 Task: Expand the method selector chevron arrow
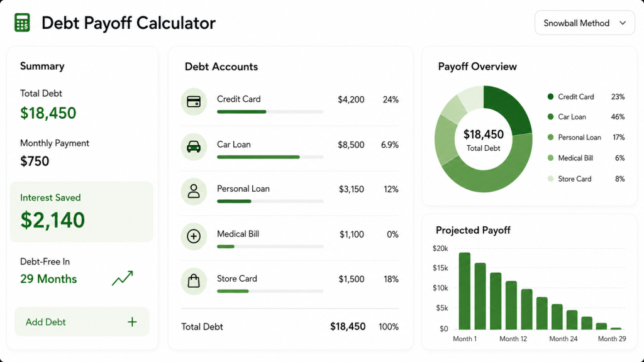(623, 23)
